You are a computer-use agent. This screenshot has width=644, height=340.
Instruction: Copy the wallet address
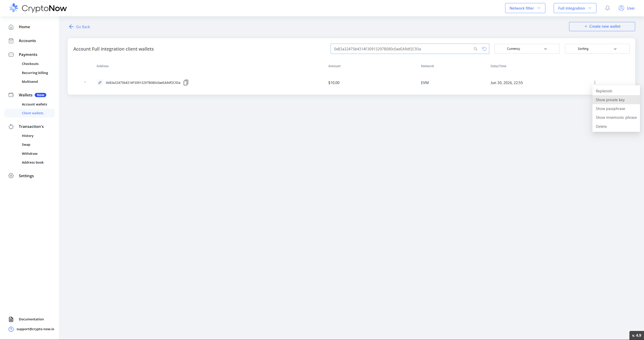click(186, 83)
